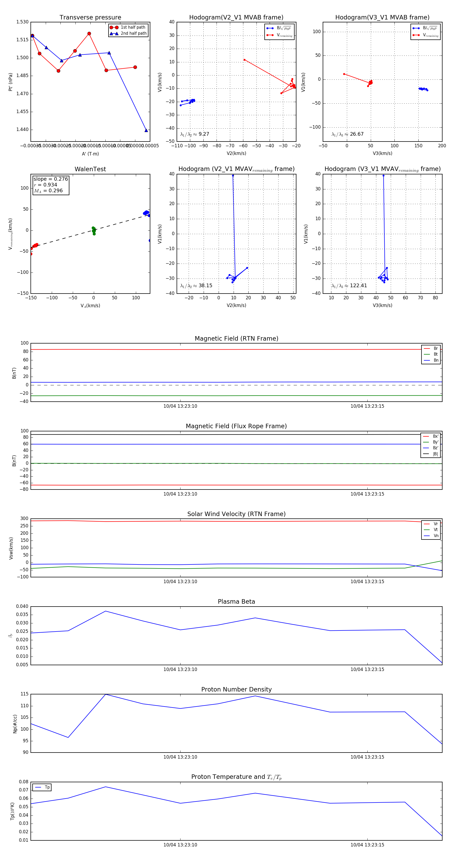Click the λ1/λ2 ≈ 9.27 annotation

(194, 134)
